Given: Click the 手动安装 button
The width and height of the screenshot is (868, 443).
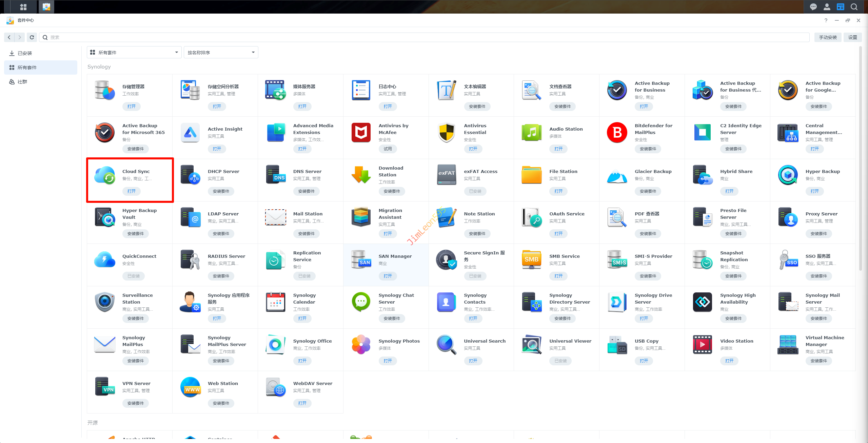Looking at the screenshot, I should [x=828, y=37].
